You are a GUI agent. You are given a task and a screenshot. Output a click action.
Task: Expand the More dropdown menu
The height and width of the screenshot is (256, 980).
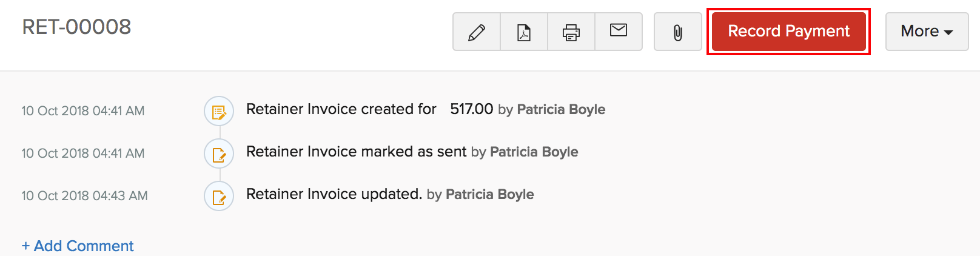[927, 32]
